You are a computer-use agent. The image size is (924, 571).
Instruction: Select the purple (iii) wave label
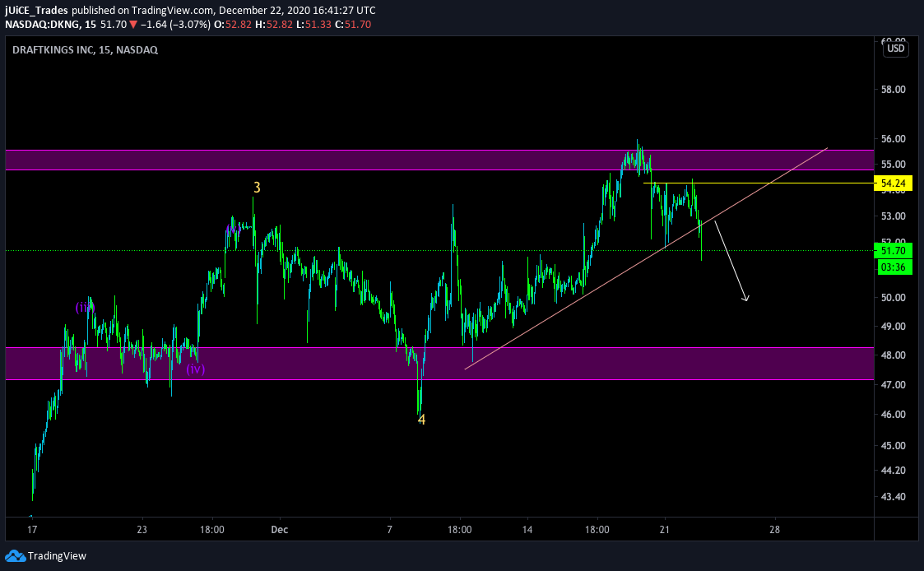coord(84,307)
